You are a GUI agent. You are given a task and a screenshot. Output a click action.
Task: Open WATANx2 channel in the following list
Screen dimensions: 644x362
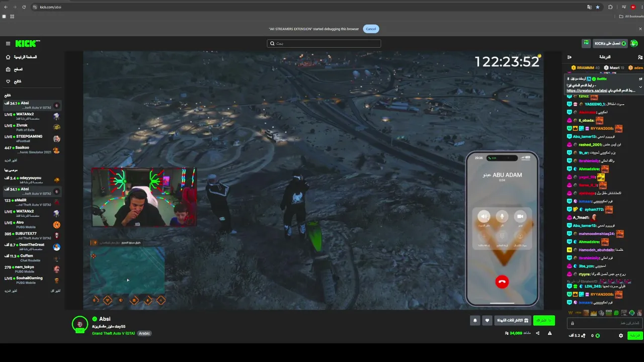(x=32, y=116)
